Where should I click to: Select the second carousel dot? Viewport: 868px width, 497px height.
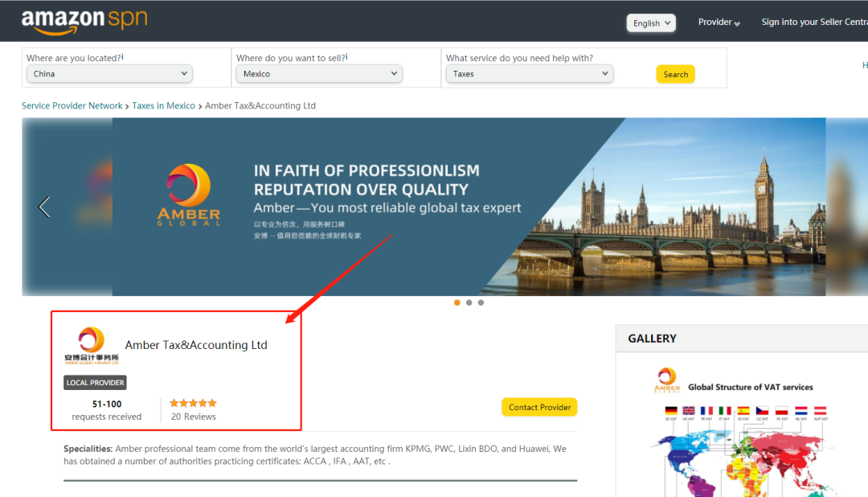coord(469,302)
